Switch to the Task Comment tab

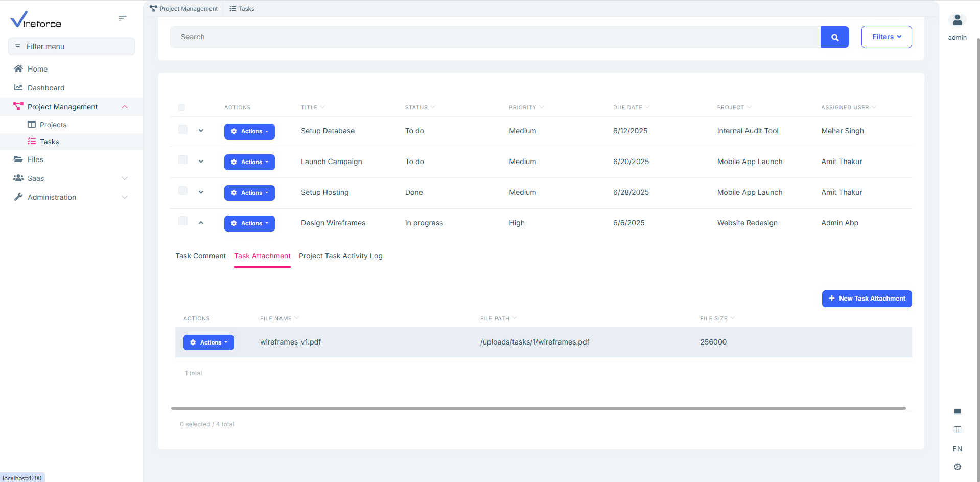pyautogui.click(x=200, y=256)
